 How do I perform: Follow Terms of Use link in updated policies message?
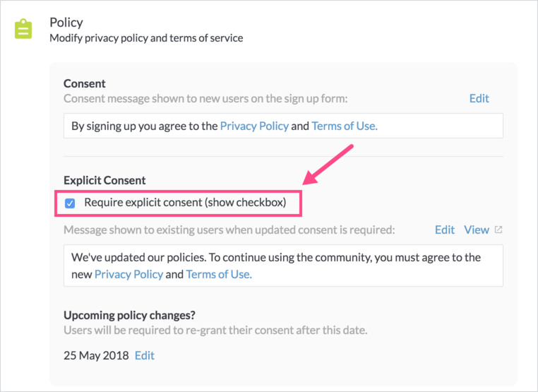[x=219, y=274]
